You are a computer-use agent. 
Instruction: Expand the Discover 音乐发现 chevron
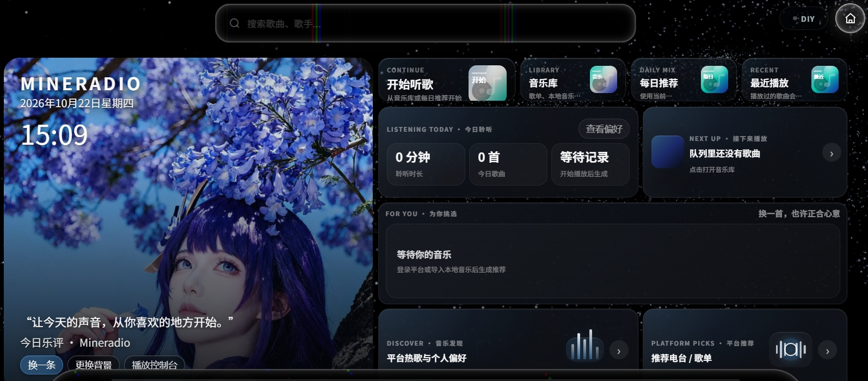(619, 351)
